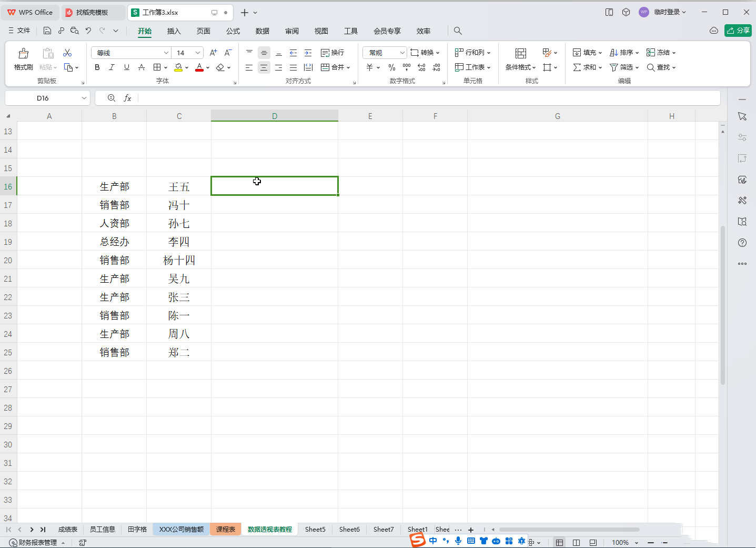Click the Align top icon
The height and width of the screenshot is (548, 756).
click(249, 53)
